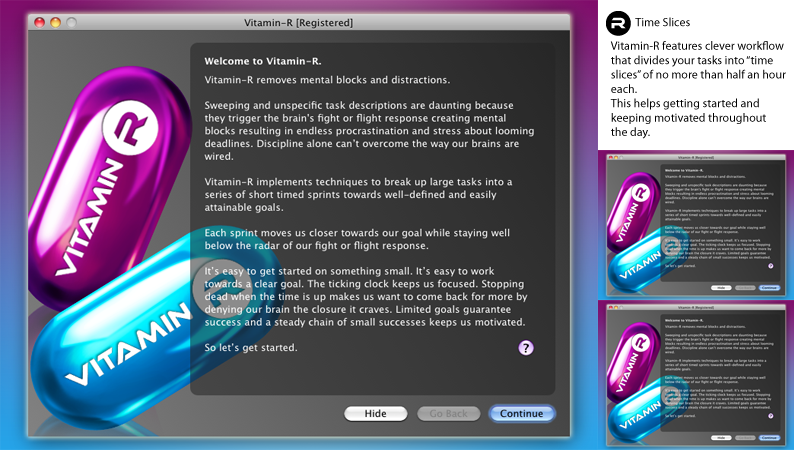This screenshot has height=450, width=794.
Task: Click the Continue button
Action: click(522, 414)
